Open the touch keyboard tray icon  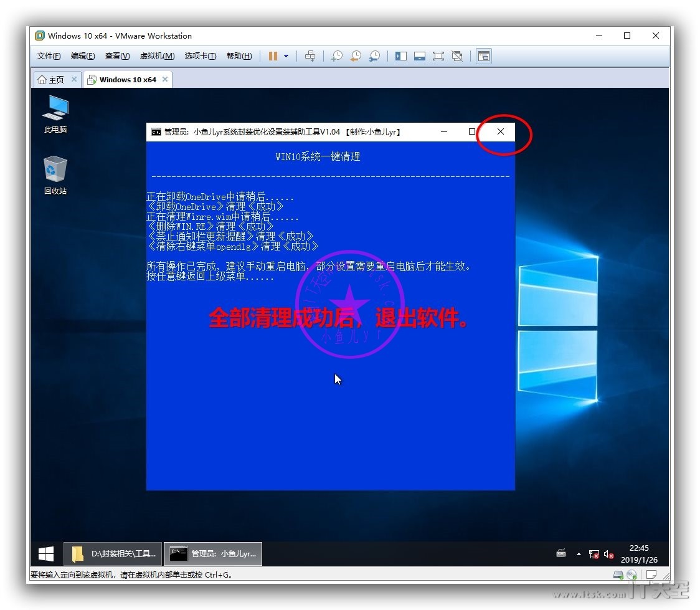pyautogui.click(x=561, y=554)
